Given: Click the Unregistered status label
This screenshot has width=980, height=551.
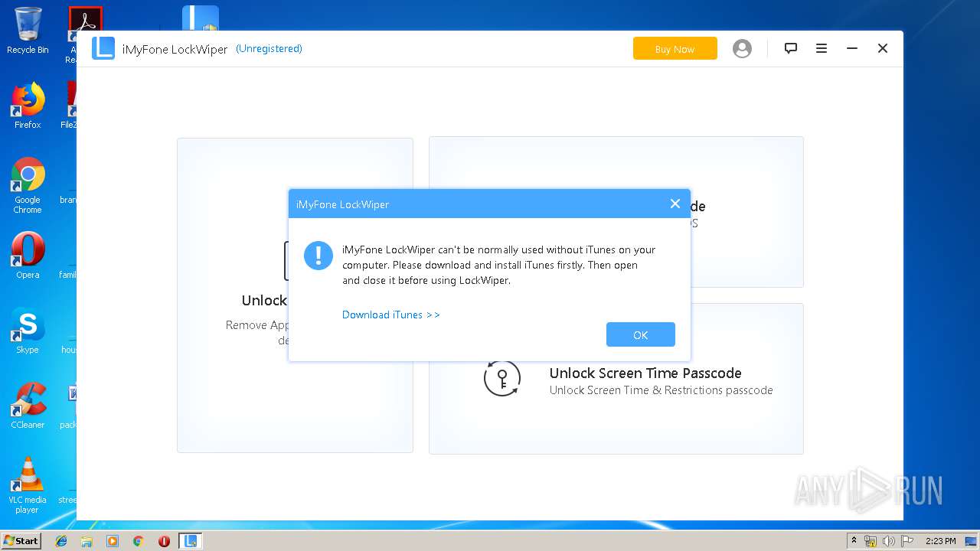Looking at the screenshot, I should click(x=269, y=48).
